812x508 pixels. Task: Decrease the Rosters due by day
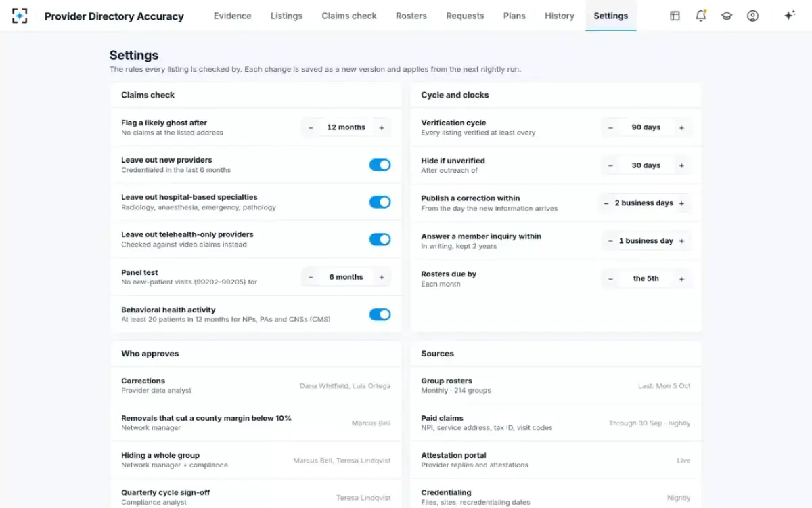point(610,278)
